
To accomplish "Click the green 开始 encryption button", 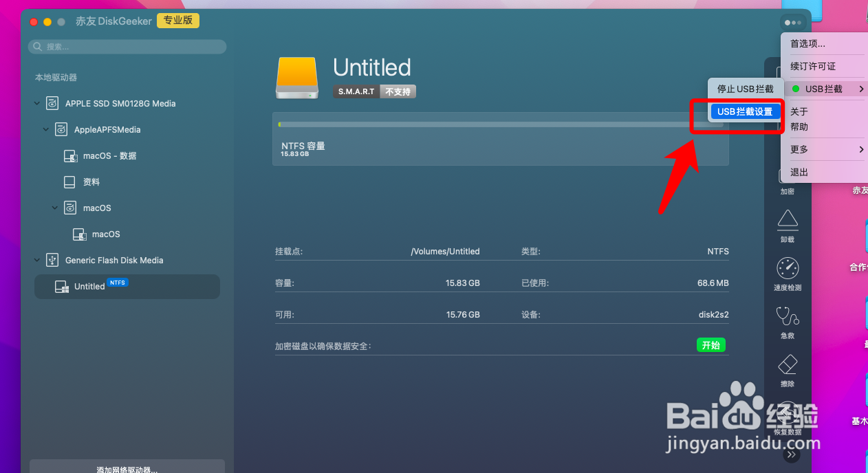I will click(x=711, y=345).
